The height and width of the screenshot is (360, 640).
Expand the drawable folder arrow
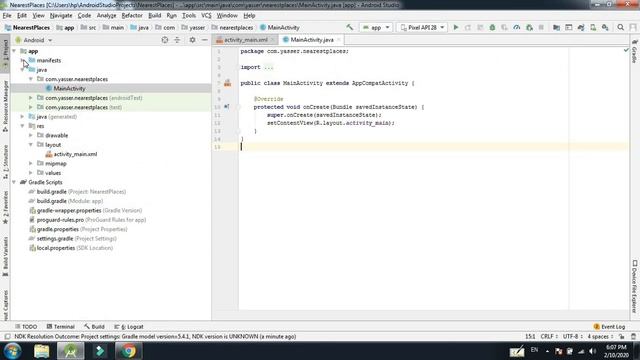click(x=31, y=136)
